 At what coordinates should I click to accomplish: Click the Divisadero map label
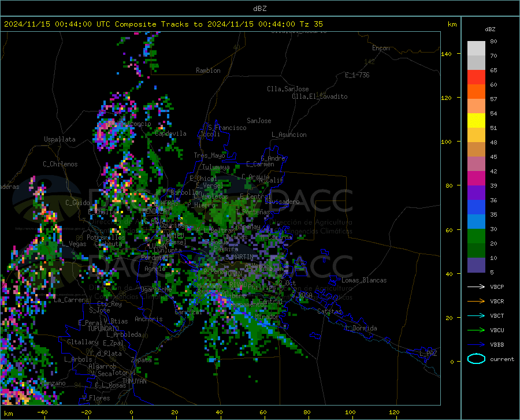(x=282, y=202)
